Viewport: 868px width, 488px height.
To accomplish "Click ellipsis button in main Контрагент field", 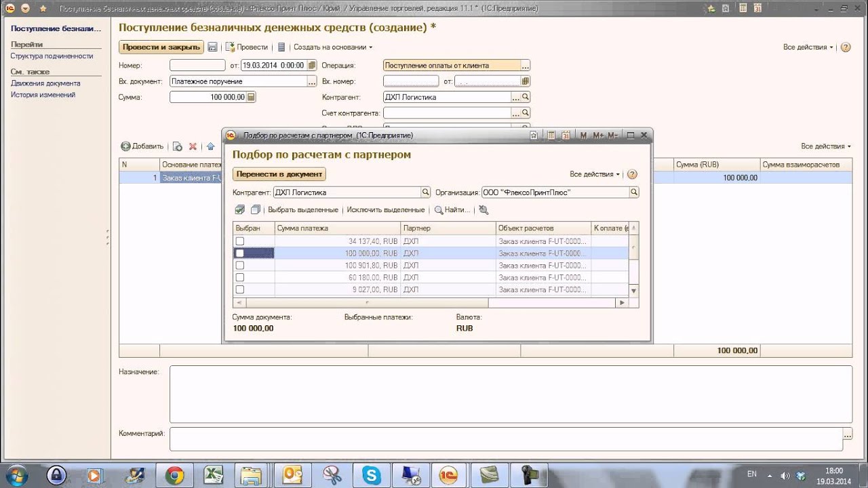I will coord(516,97).
